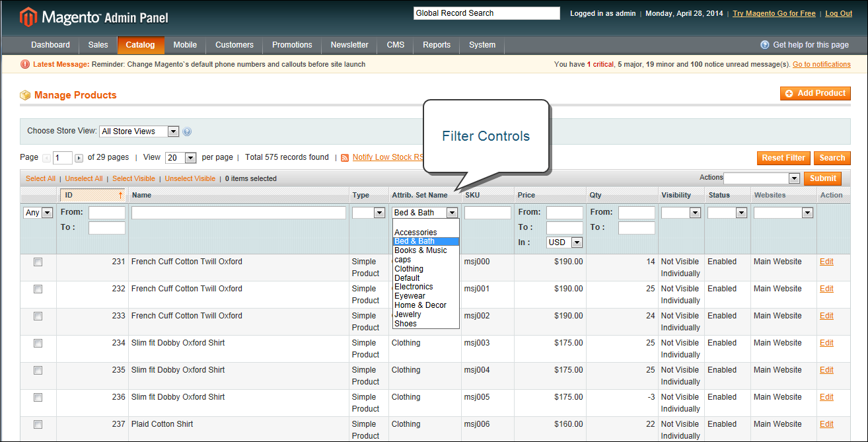Image resolution: width=868 pixels, height=442 pixels.
Task: Click Get help for this page
Action: point(811,45)
